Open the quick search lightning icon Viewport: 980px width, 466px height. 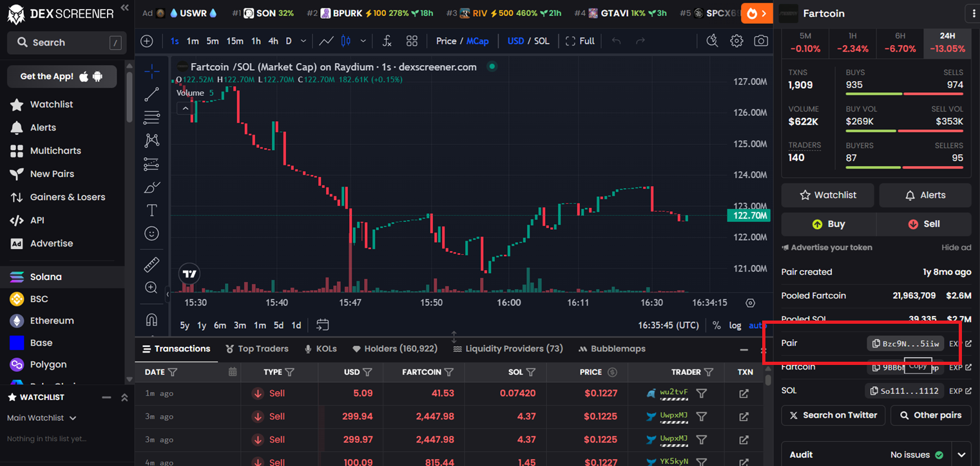[712, 41]
